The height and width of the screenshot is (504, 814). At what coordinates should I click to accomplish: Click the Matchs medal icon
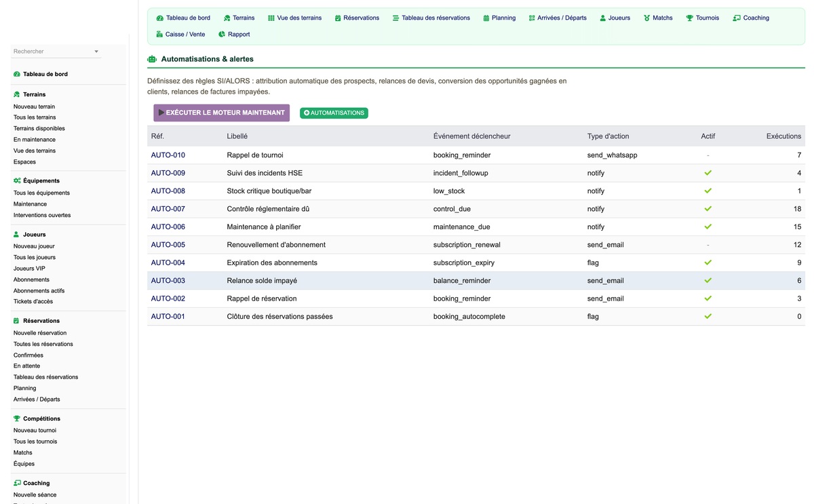[x=647, y=18]
